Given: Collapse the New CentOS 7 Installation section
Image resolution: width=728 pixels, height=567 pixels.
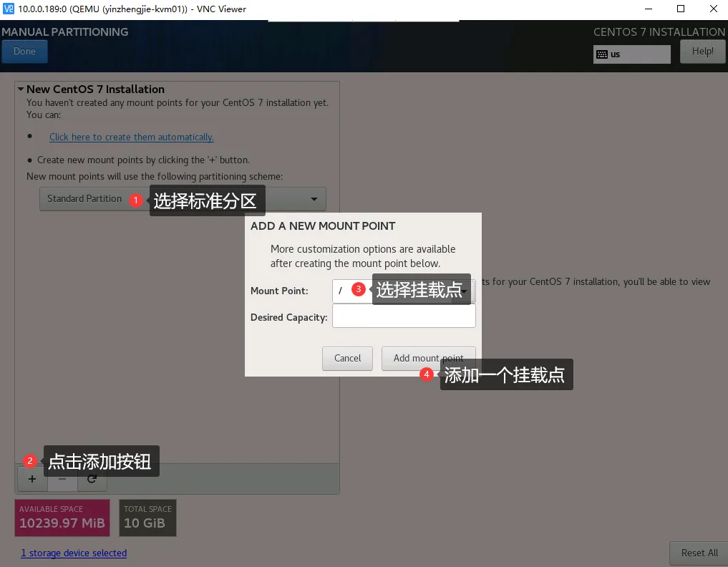Looking at the screenshot, I should 21,89.
